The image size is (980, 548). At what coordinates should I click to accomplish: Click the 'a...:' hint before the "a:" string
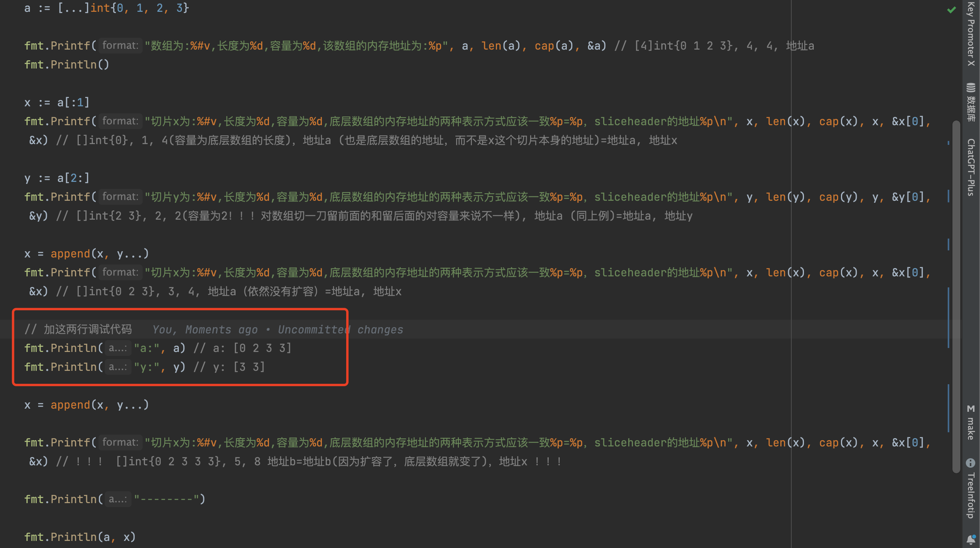pos(117,348)
